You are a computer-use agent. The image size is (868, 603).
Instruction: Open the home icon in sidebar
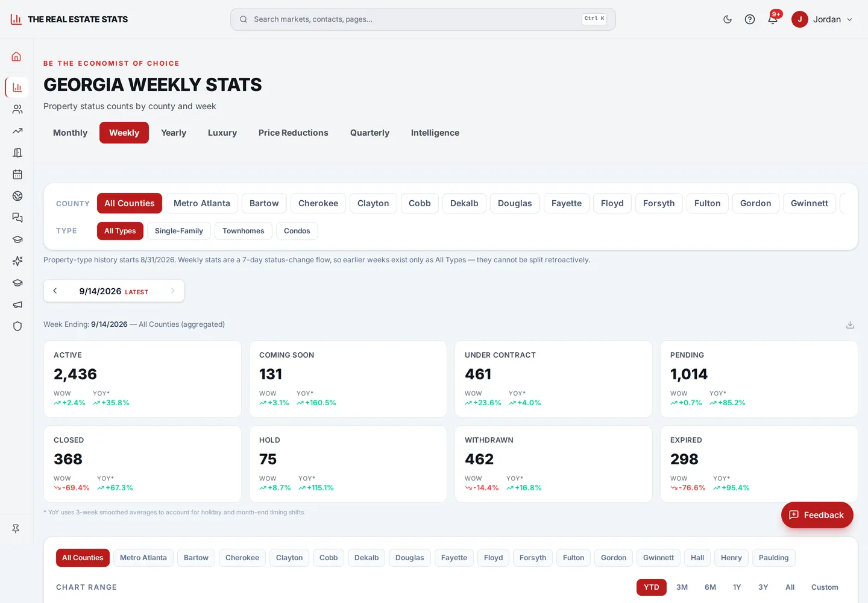pos(17,57)
